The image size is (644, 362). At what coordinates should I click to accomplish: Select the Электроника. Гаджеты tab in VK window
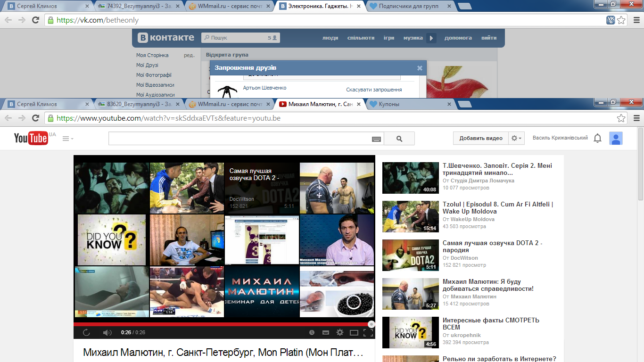click(x=319, y=6)
